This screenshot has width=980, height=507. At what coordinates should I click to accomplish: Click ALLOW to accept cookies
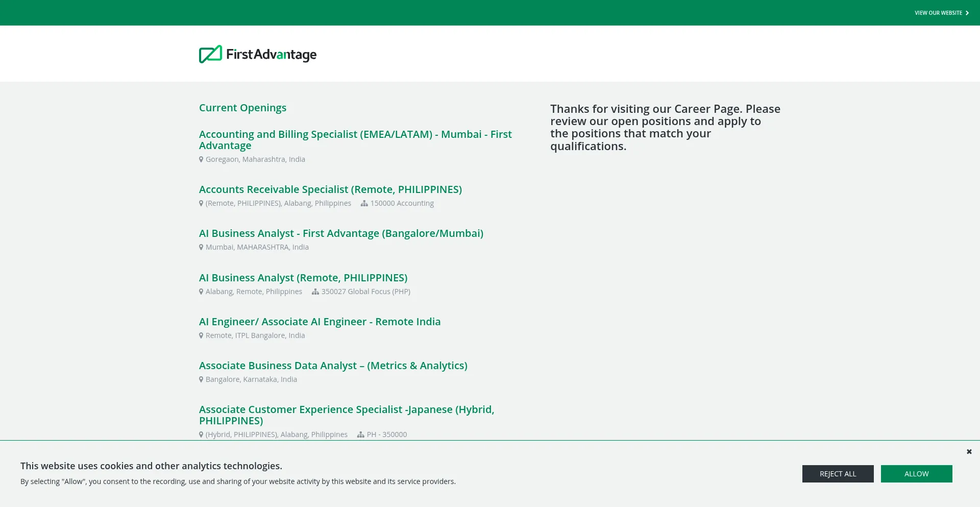click(916, 474)
